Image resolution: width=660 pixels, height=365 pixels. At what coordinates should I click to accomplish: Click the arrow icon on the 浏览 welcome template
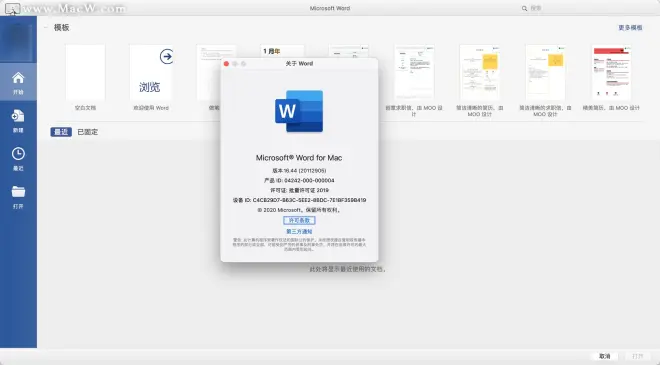167,56
